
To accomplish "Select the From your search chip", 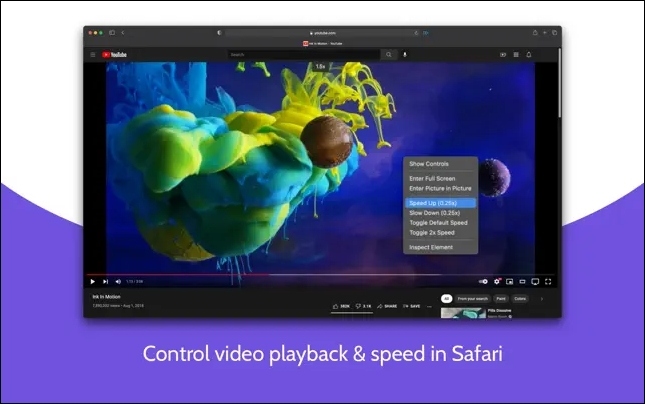I will pyautogui.click(x=472, y=299).
